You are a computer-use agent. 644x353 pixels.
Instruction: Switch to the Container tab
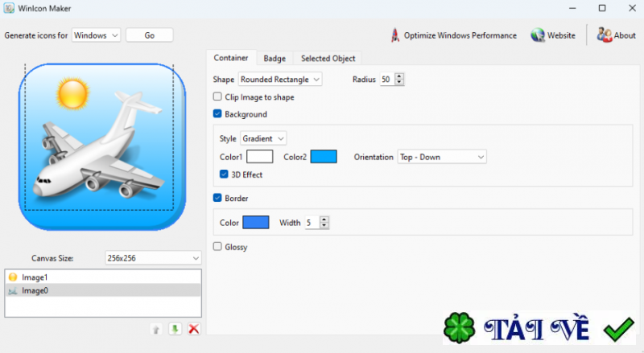pyautogui.click(x=231, y=58)
